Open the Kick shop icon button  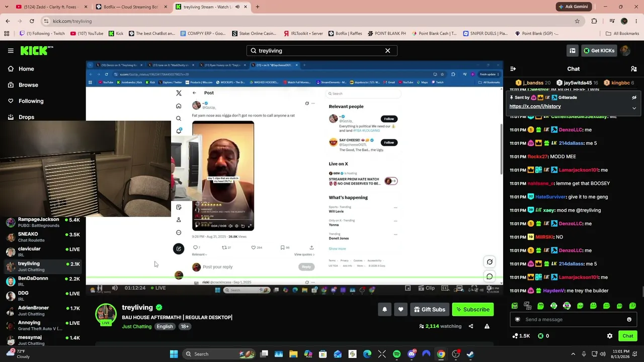coord(573,51)
